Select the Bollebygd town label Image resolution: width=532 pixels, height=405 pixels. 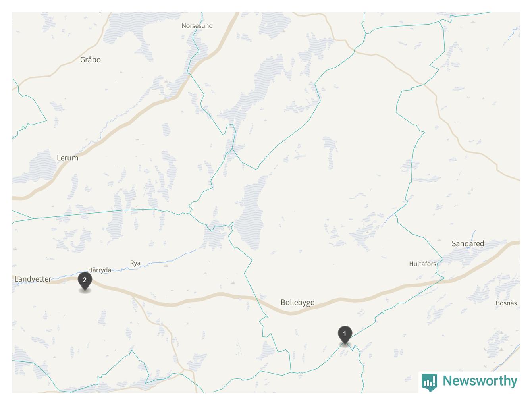click(x=297, y=302)
